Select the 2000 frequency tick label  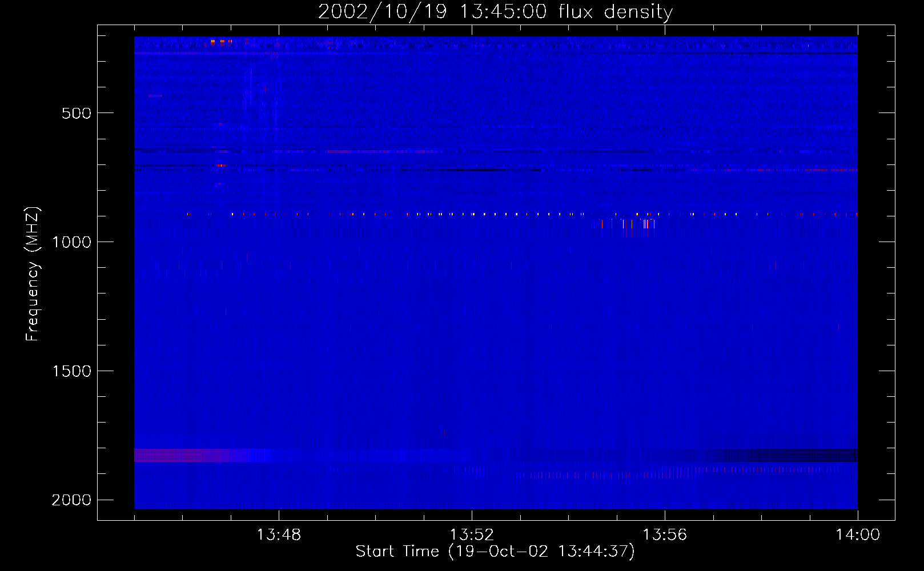point(71,500)
